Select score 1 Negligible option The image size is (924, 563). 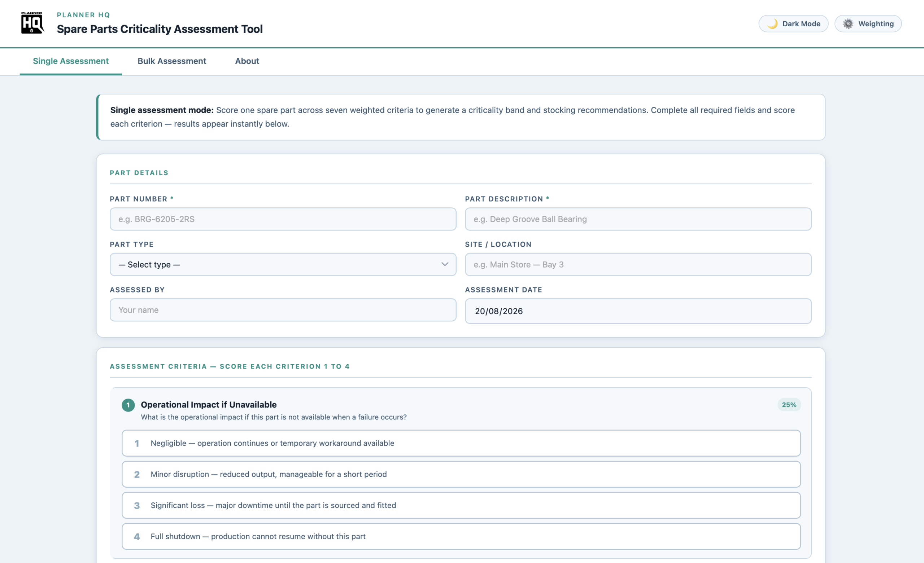pyautogui.click(x=461, y=443)
